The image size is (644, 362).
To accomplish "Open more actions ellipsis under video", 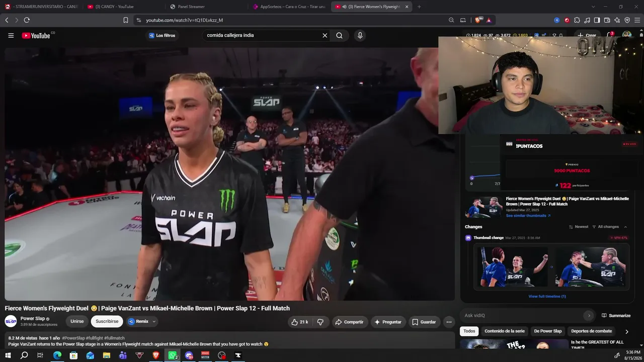I will (x=449, y=322).
